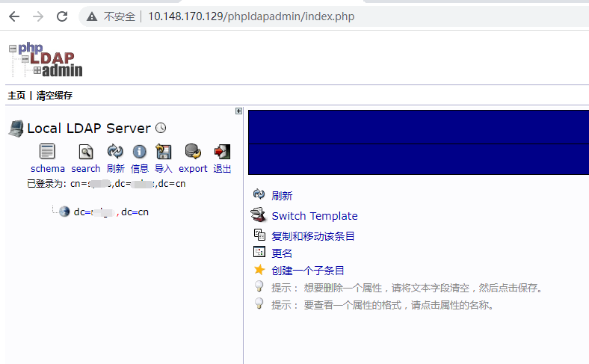Click the star icon for 创建一个子条目
The image size is (589, 364).
(x=259, y=270)
